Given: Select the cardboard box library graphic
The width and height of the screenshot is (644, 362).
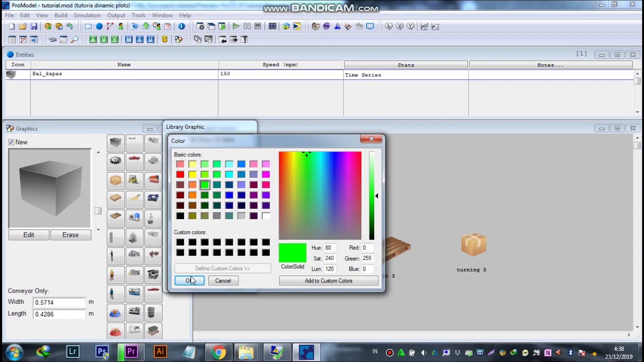Looking at the screenshot, I should [115, 179].
